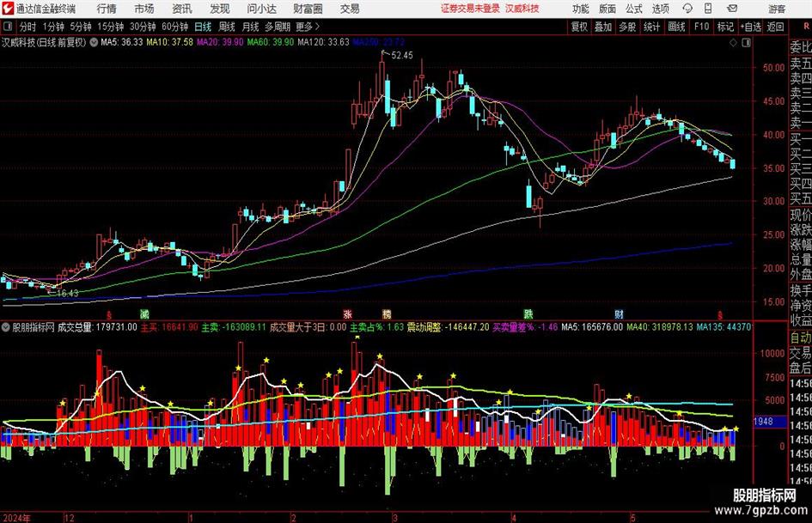Click the 榜 event marker below chart
The height and width of the screenshot is (523, 812).
coord(387,313)
